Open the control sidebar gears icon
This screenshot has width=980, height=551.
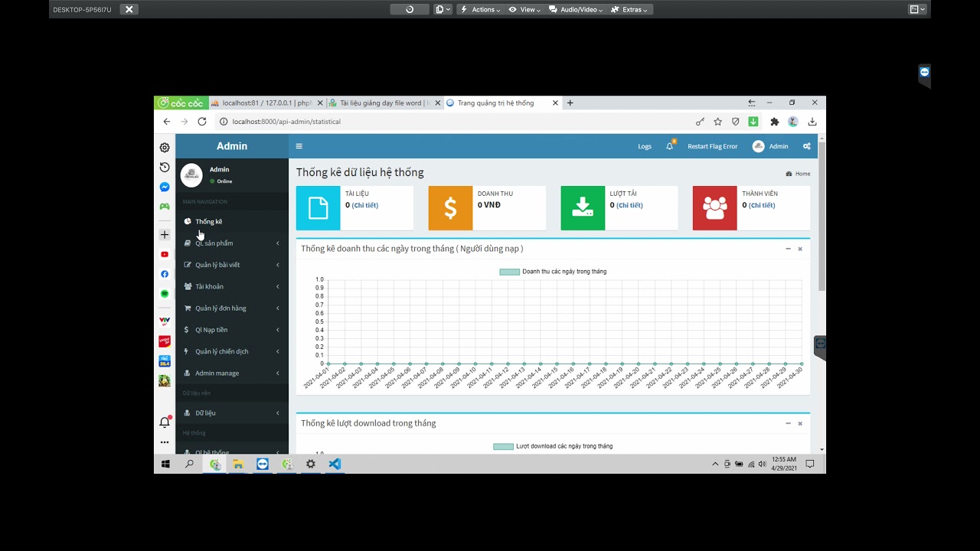[806, 146]
